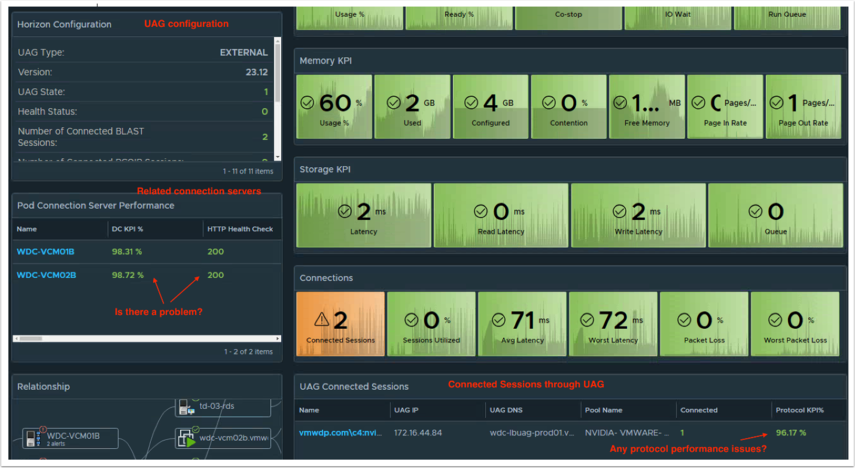
Task: Click the Storage Latency checkmark icon
Action: pyautogui.click(x=345, y=212)
